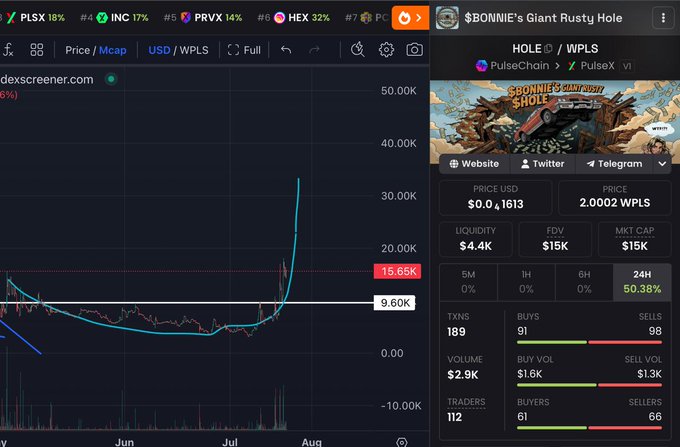
Task: Select the 1H timeframe tab
Action: pos(526,282)
